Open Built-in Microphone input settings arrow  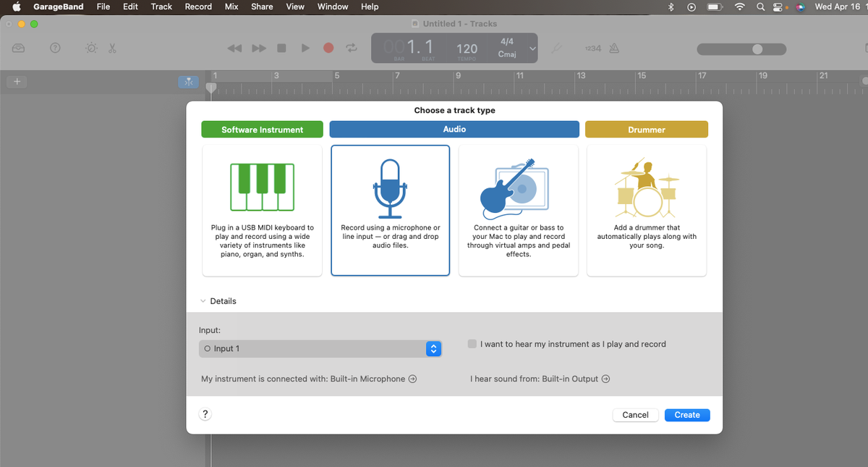click(x=412, y=379)
